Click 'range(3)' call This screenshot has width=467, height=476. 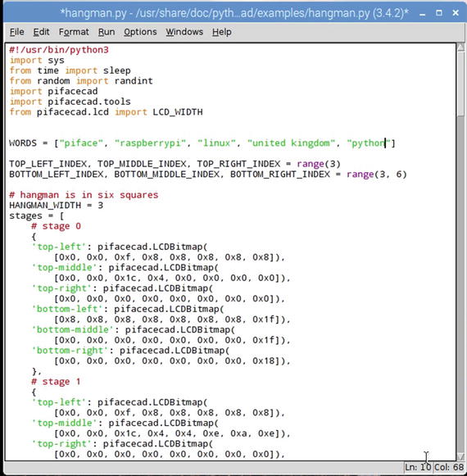[x=319, y=164]
